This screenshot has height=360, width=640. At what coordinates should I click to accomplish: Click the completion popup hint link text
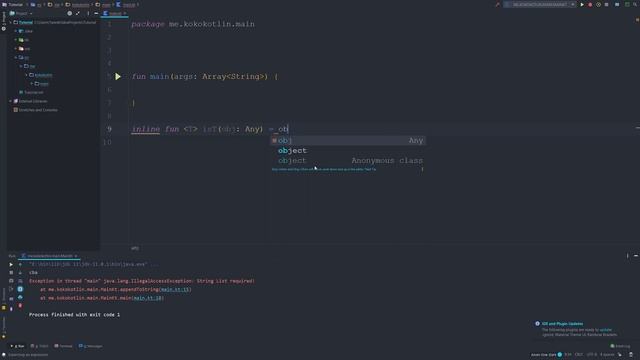pyautogui.click(x=324, y=169)
